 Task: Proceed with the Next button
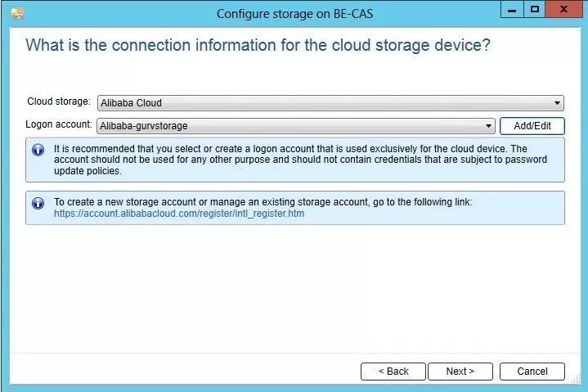(x=460, y=371)
